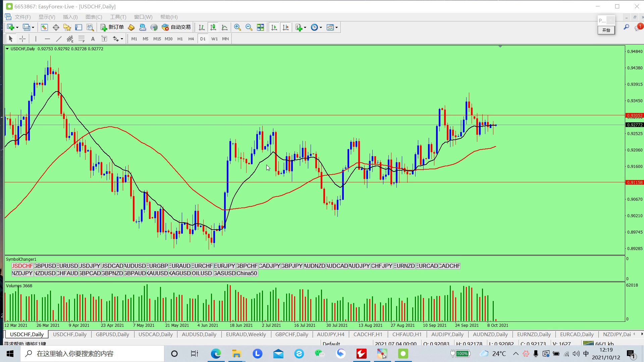Switch chart to bar chart mode
Screen dimensions: 644x362
[x=202, y=27]
